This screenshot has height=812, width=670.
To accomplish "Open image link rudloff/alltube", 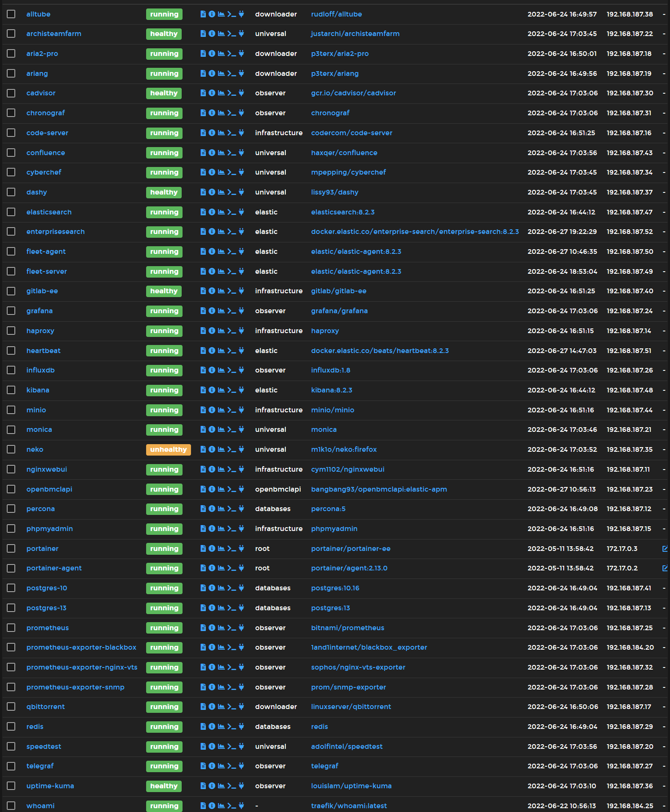I will pyautogui.click(x=336, y=14).
